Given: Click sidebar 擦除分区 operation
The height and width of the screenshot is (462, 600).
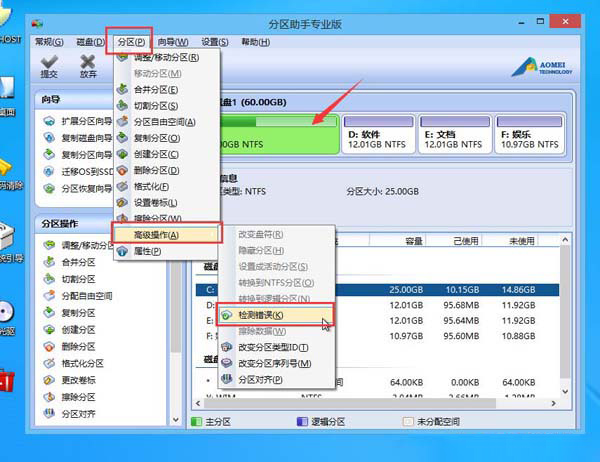Looking at the screenshot, I should (x=69, y=397).
